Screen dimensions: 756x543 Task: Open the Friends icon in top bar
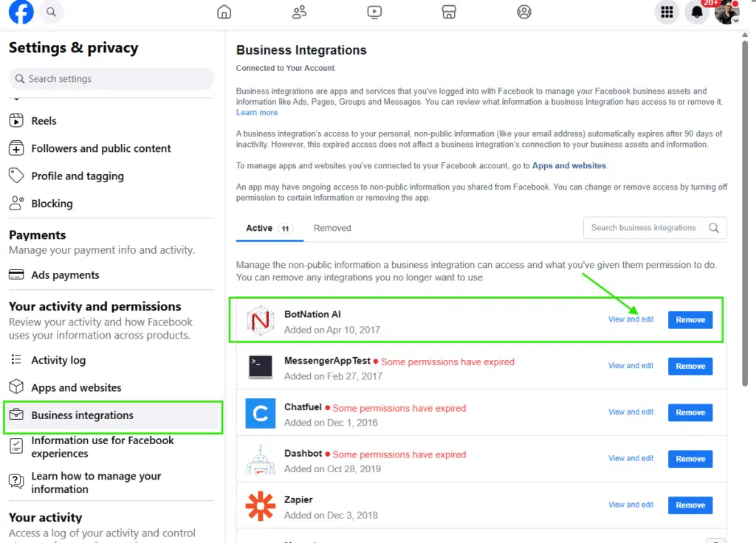(299, 12)
